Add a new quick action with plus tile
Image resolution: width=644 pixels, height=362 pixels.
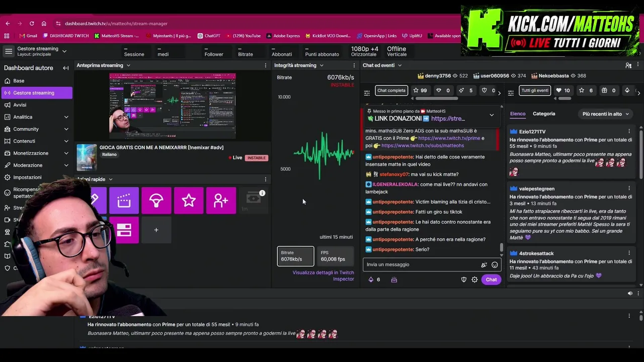[156, 230]
